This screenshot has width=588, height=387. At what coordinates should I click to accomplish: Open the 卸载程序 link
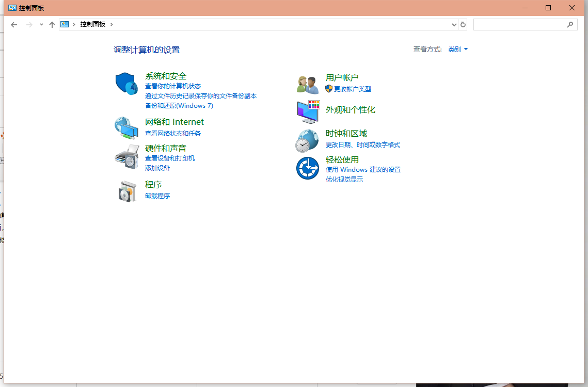pyautogui.click(x=157, y=196)
